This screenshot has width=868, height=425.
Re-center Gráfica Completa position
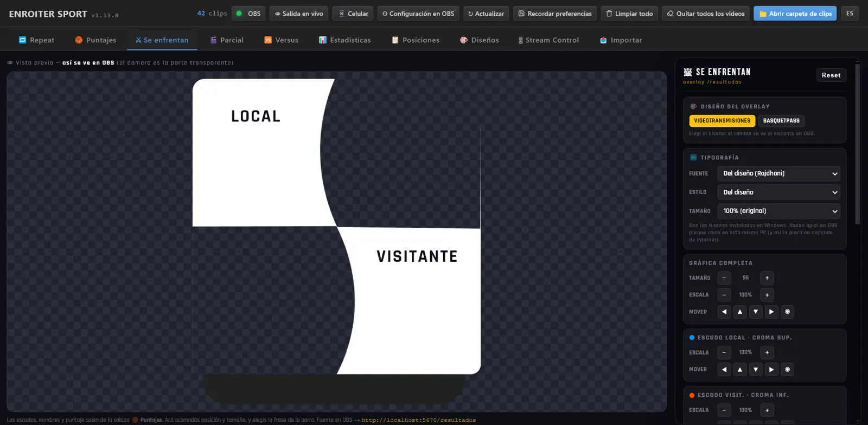[x=788, y=312]
